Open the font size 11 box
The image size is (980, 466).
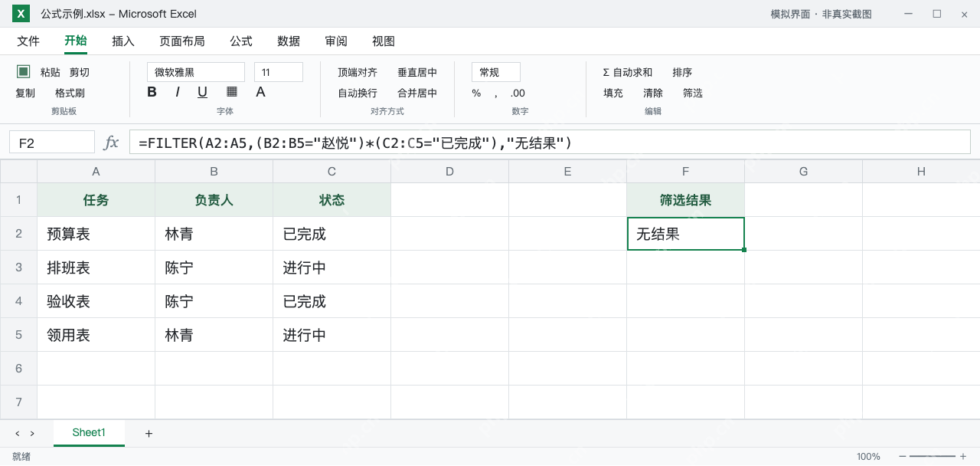(x=279, y=72)
